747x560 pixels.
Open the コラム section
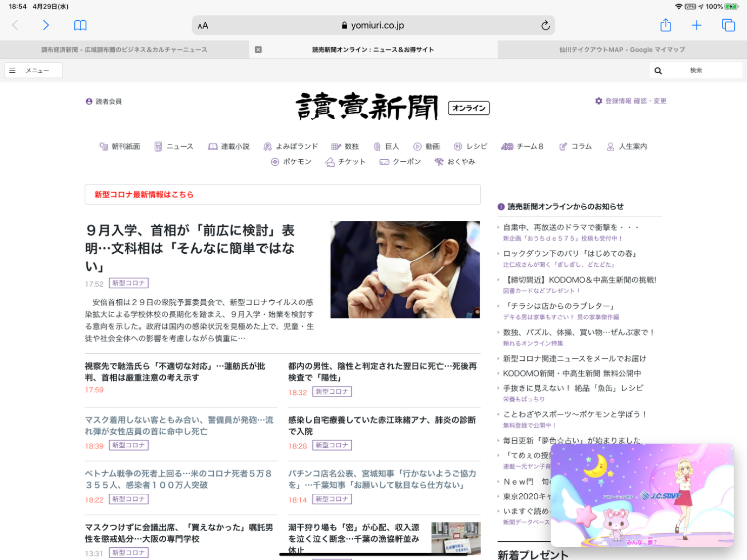point(576,147)
